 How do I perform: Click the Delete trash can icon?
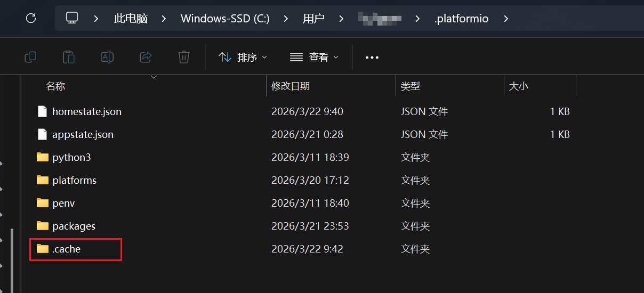[184, 57]
